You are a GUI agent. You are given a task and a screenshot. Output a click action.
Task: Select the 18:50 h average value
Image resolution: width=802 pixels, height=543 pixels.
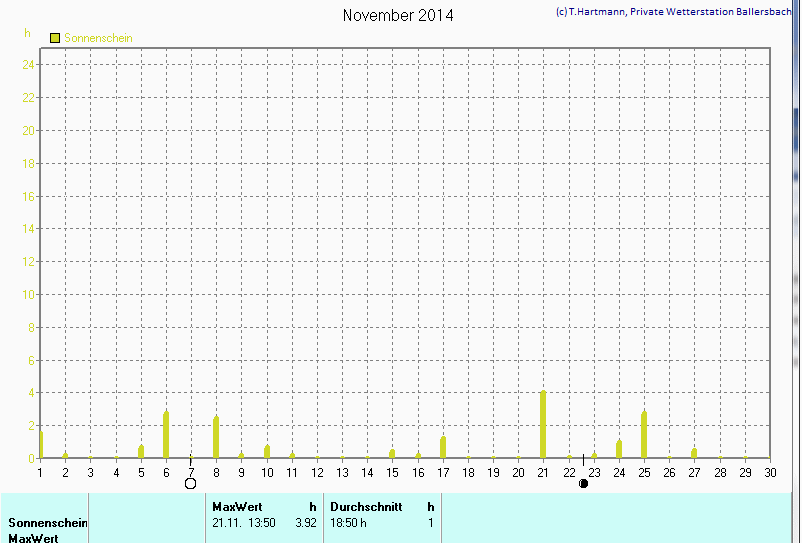pos(348,522)
